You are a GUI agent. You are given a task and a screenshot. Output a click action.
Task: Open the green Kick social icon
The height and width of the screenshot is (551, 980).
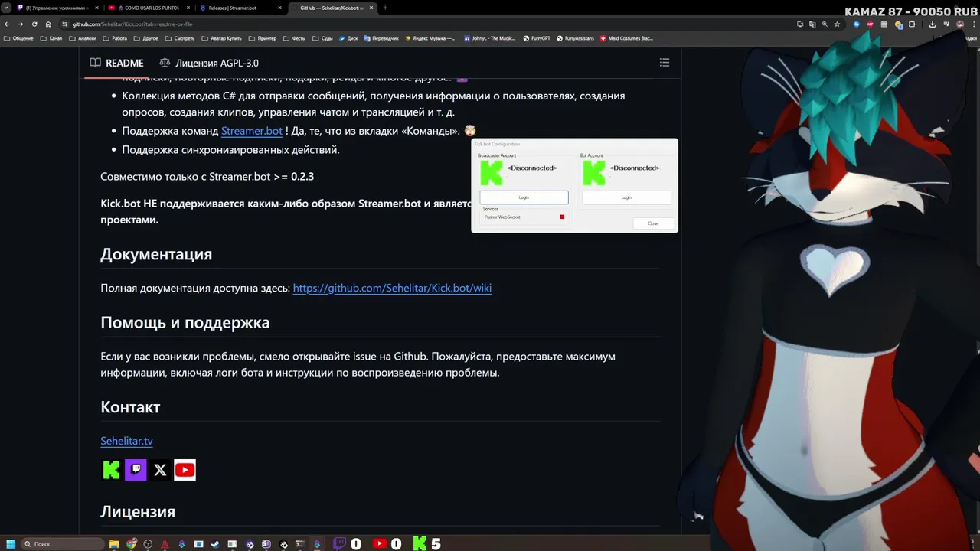[112, 470]
